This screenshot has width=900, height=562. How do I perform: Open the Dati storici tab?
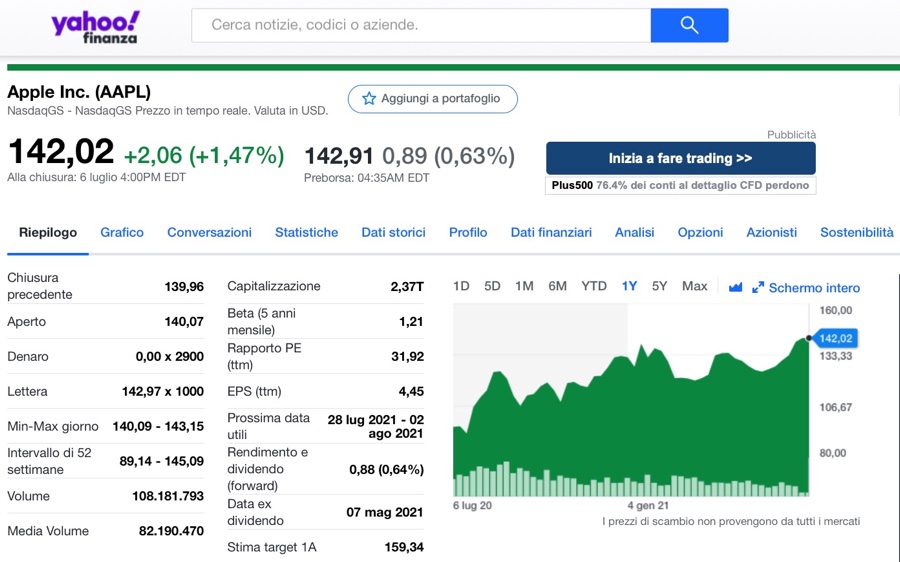tap(393, 232)
